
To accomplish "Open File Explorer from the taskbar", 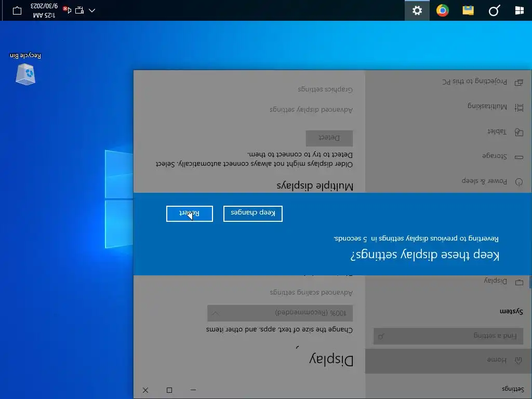I will (x=468, y=10).
